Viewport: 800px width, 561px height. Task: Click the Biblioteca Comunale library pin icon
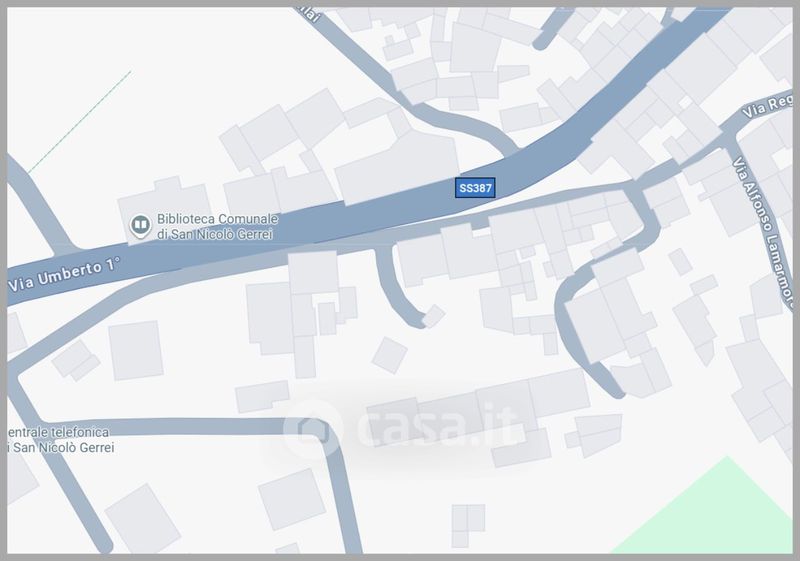[x=140, y=226]
